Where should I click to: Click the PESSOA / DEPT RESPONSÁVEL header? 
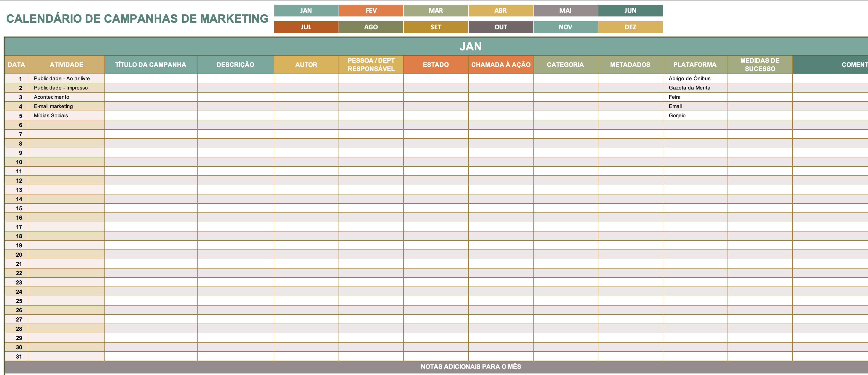tap(371, 65)
